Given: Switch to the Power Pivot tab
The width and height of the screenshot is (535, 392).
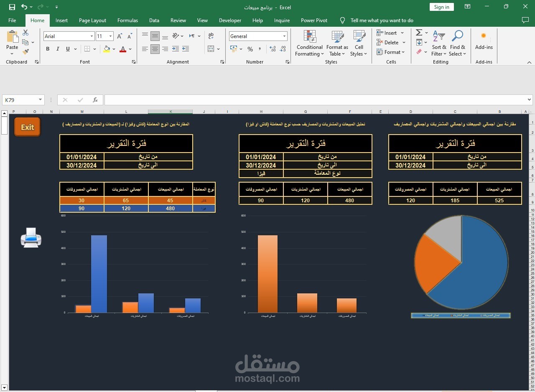Looking at the screenshot, I should tap(314, 20).
